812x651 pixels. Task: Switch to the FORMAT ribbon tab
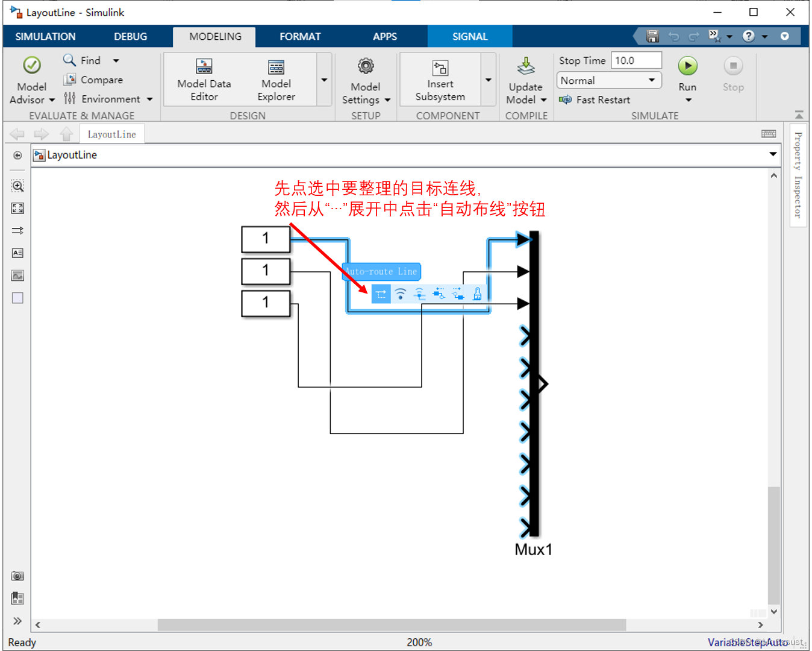coord(299,36)
